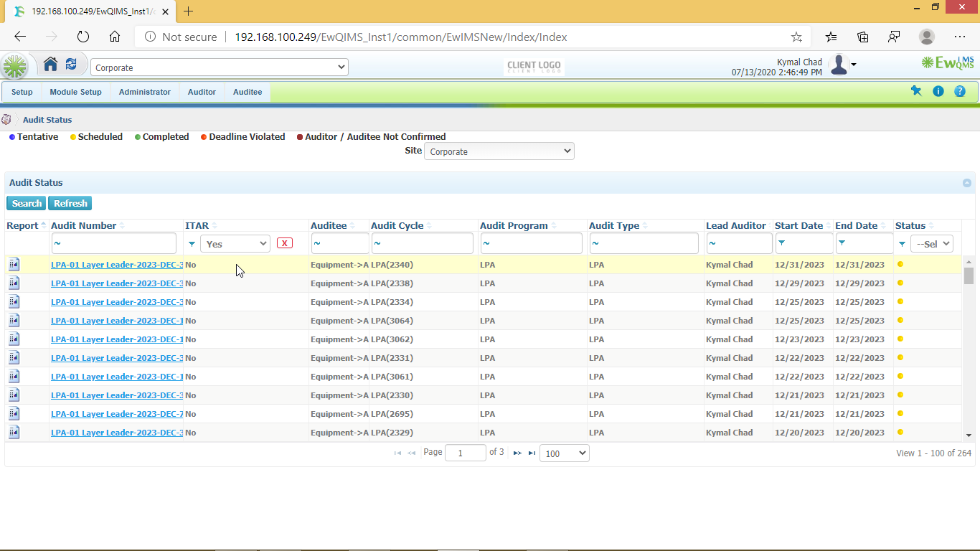
Task: Open the Site Corporate dropdown
Action: tap(499, 151)
